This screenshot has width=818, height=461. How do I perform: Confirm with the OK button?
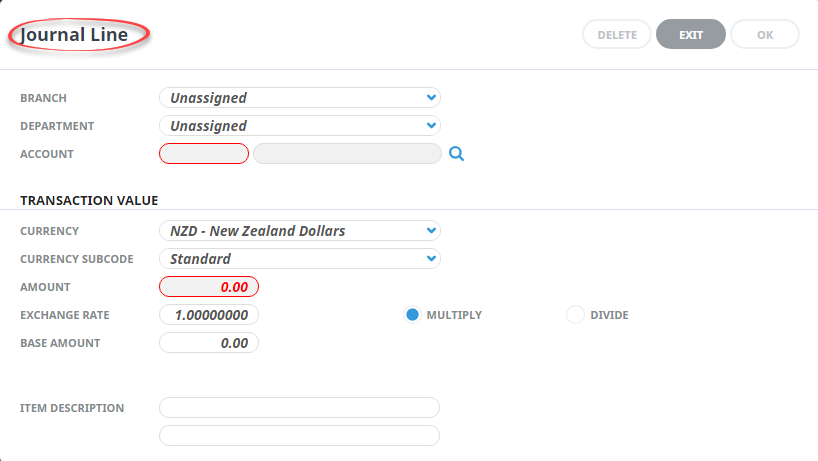pos(765,34)
